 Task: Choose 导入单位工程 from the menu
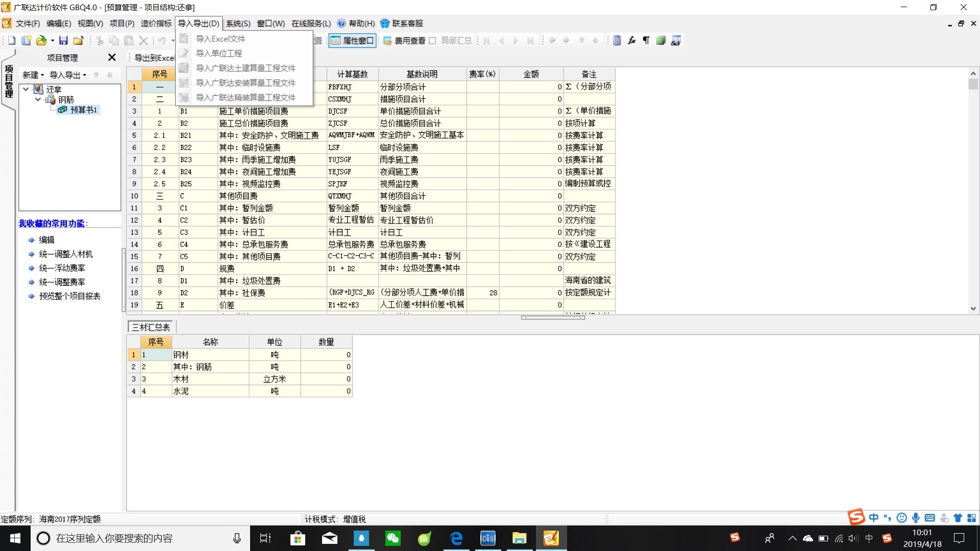tap(243, 54)
